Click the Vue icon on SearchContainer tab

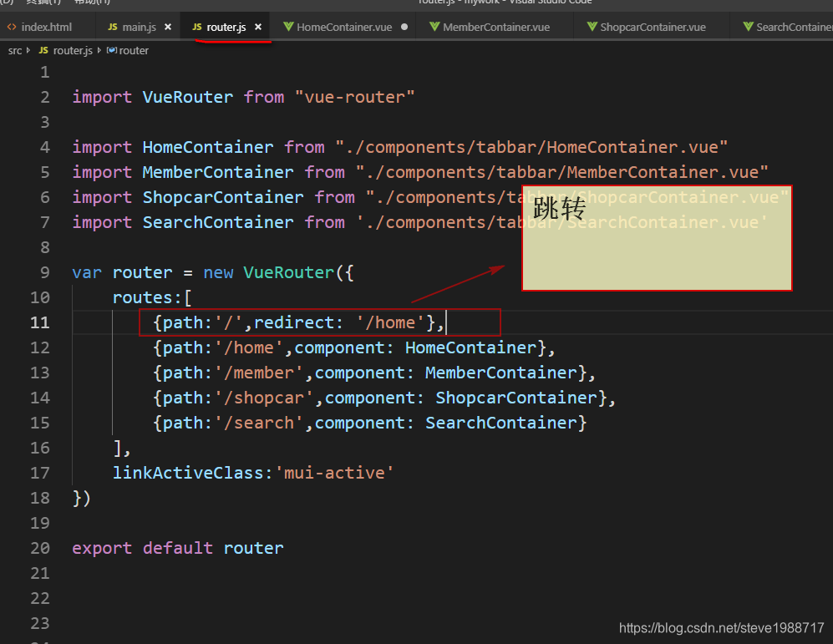(x=748, y=27)
